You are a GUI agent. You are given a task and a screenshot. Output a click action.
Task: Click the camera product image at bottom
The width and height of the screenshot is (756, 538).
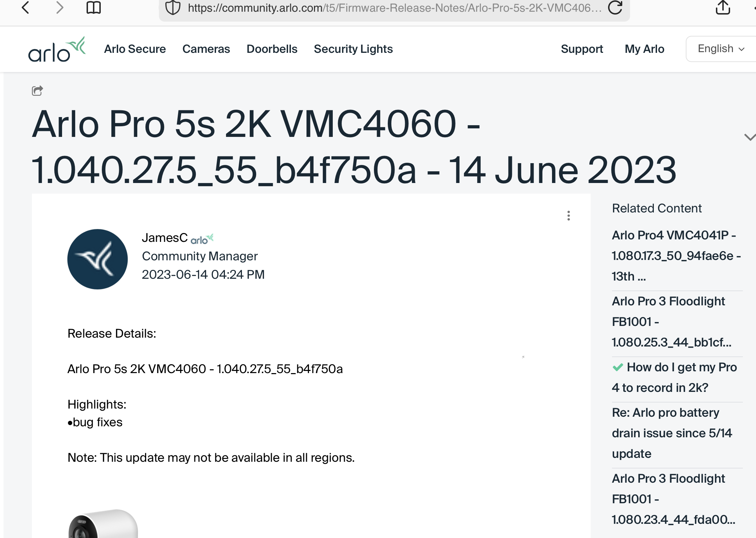[x=103, y=523]
